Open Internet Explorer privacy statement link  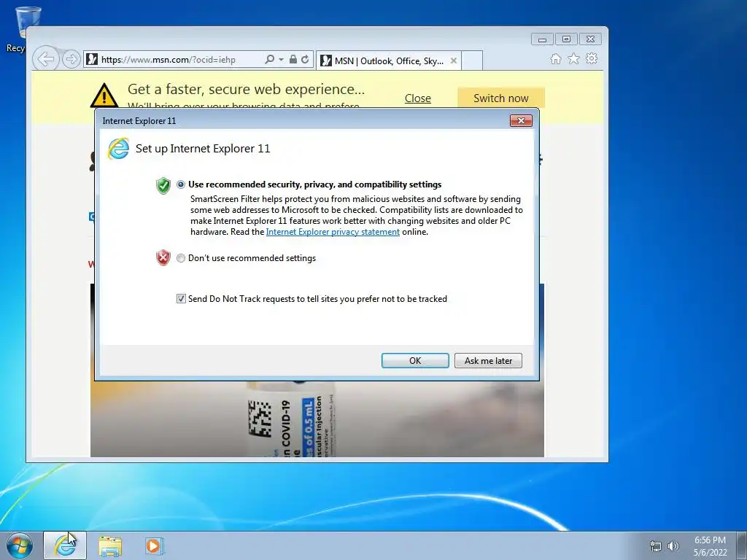tap(333, 232)
